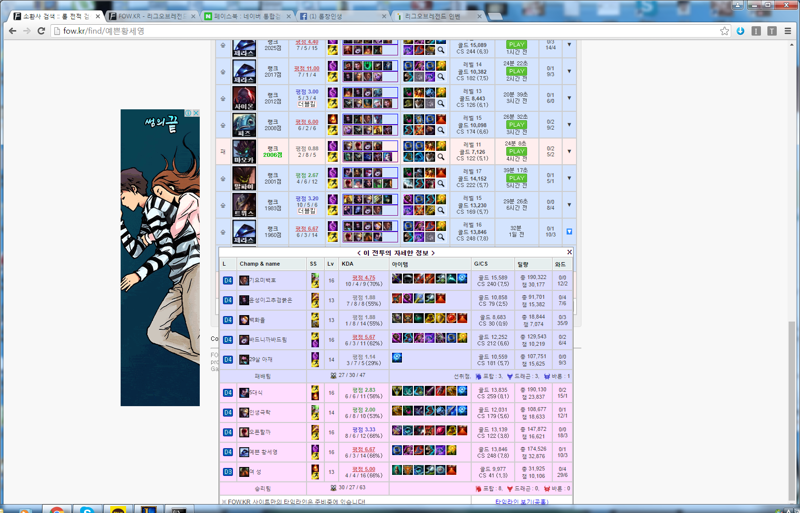Click the 피즈 champion portrait in match list
Screen dimensions: 800x513
244,125
